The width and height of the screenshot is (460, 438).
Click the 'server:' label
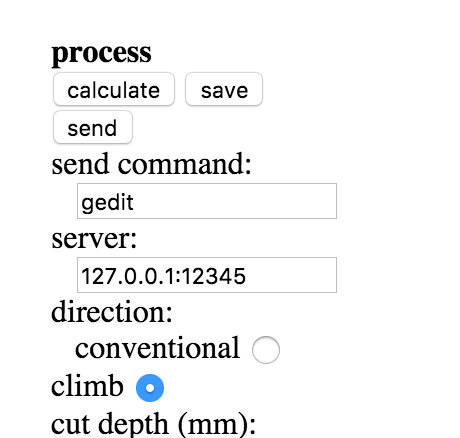coord(94,239)
